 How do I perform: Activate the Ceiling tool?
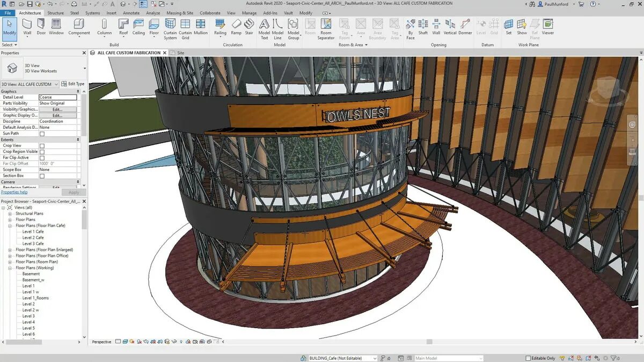(138, 27)
